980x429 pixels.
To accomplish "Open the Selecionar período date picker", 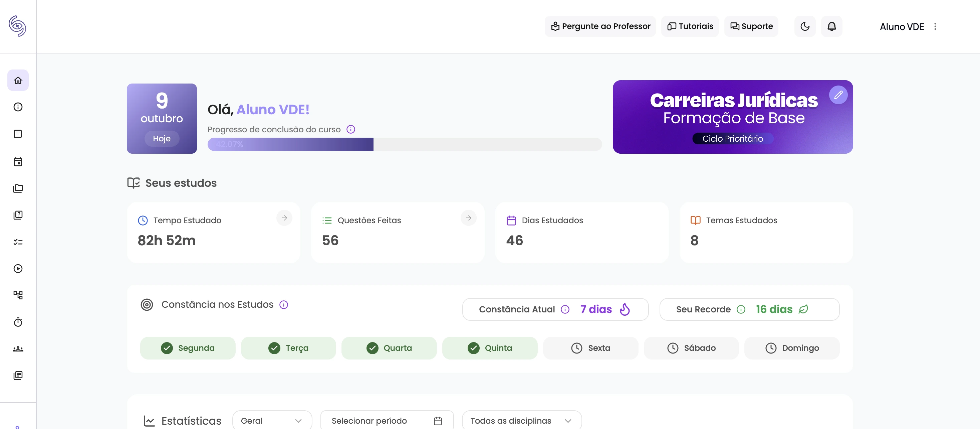I will click(387, 420).
